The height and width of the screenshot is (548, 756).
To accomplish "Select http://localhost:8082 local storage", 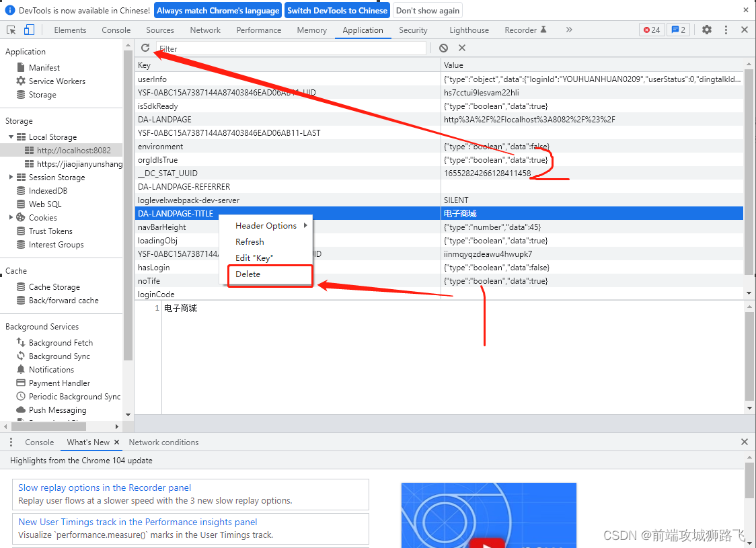I will tap(74, 151).
